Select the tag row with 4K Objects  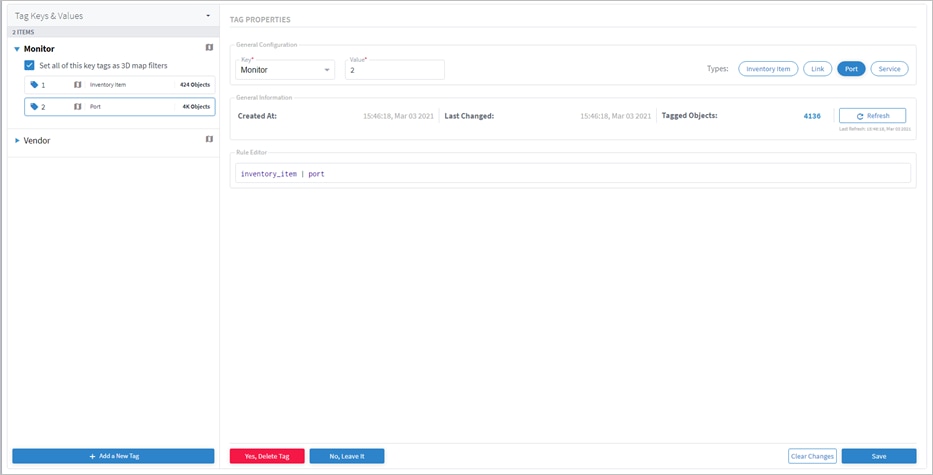click(x=120, y=107)
